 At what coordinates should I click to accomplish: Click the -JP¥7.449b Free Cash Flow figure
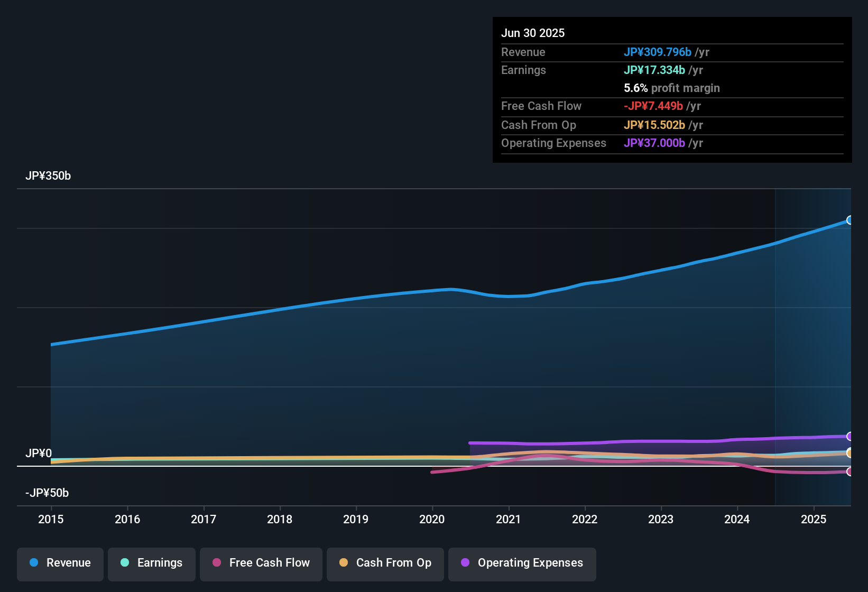[654, 106]
